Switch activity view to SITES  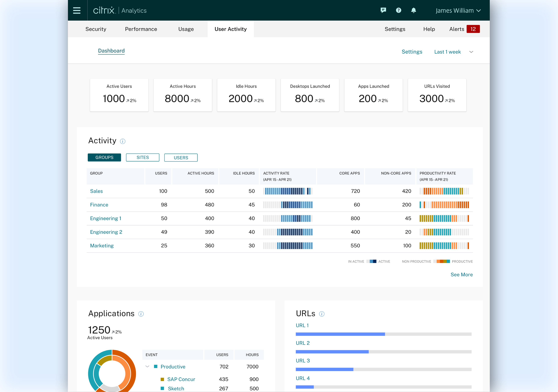coord(143,157)
